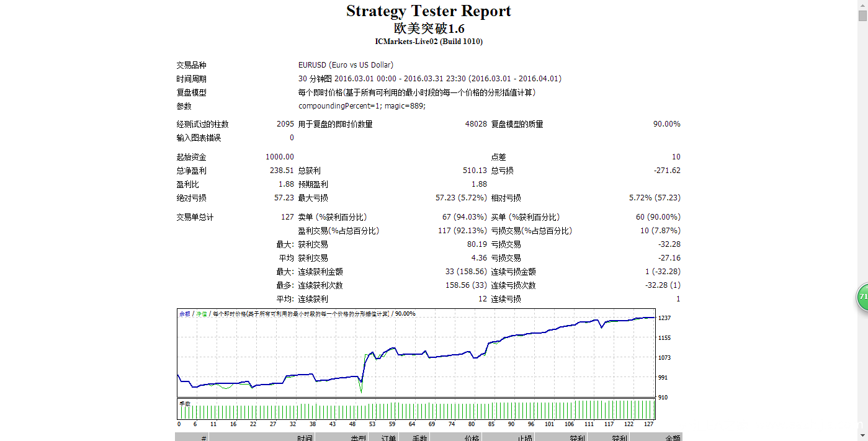The height and width of the screenshot is (441, 868).
Task: Click the green 净值 legend label
Action: pyautogui.click(x=202, y=314)
